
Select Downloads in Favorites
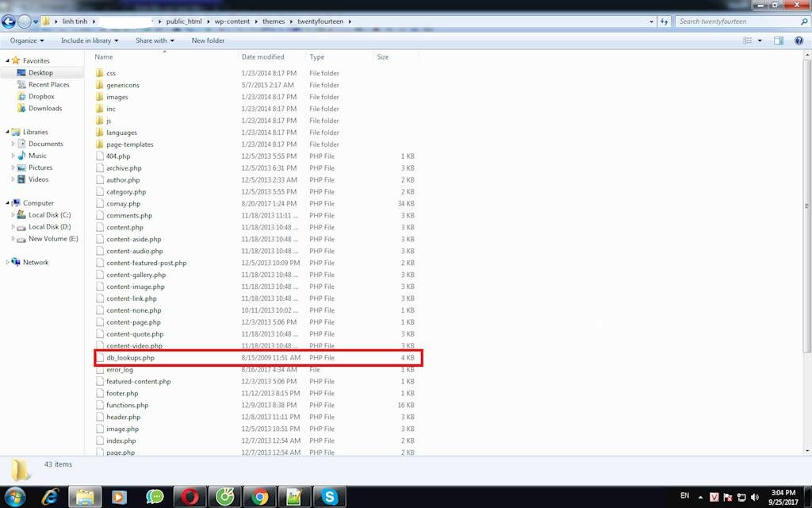coord(45,108)
